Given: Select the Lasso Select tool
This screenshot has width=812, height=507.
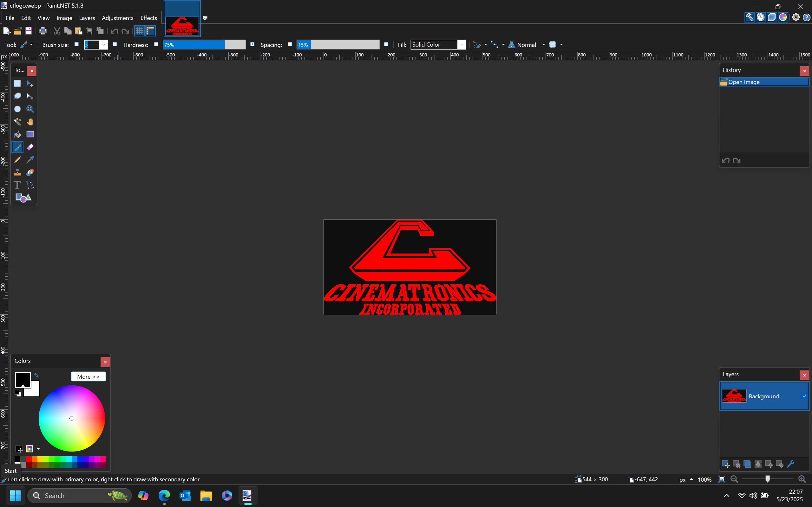Looking at the screenshot, I should pyautogui.click(x=17, y=97).
